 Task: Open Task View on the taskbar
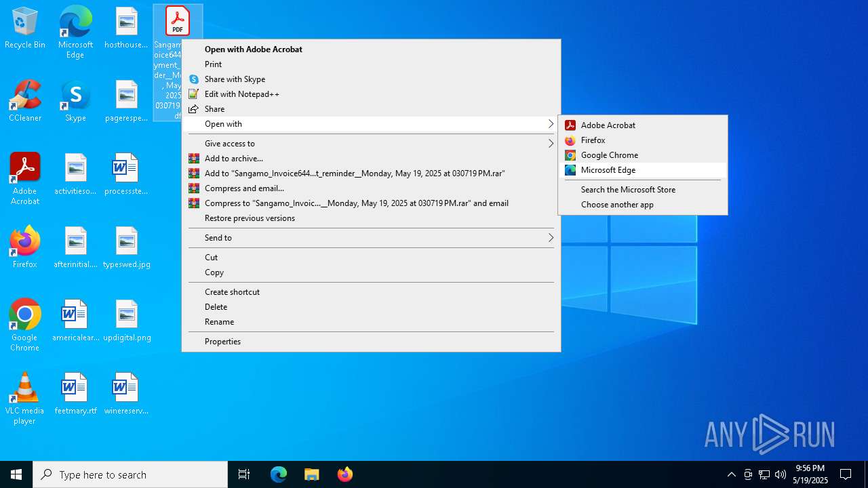coord(244,474)
